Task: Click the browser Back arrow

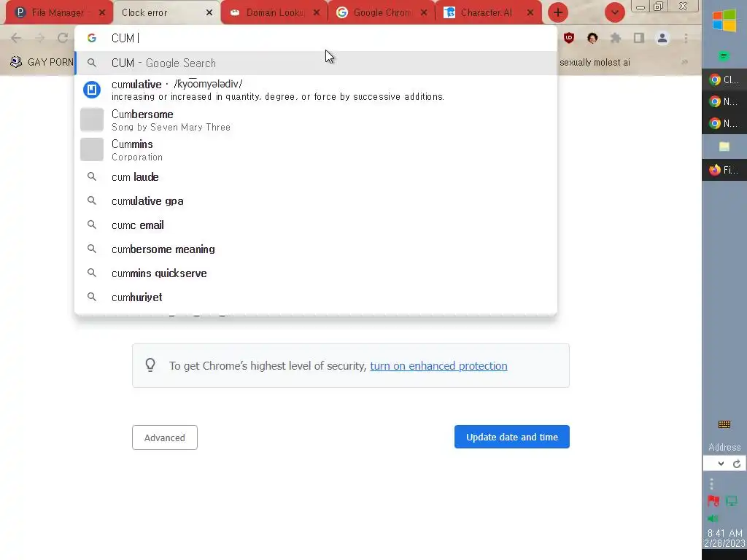Action: 16,38
